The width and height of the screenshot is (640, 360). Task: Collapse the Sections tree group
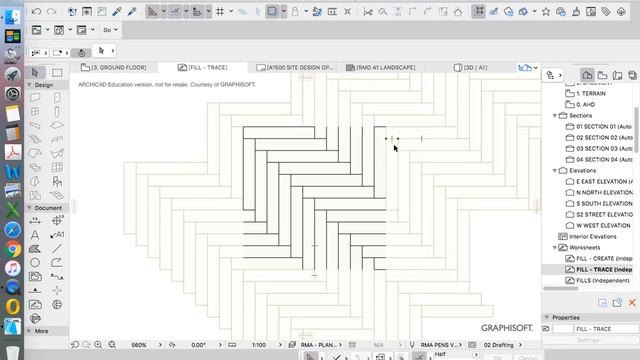point(554,116)
